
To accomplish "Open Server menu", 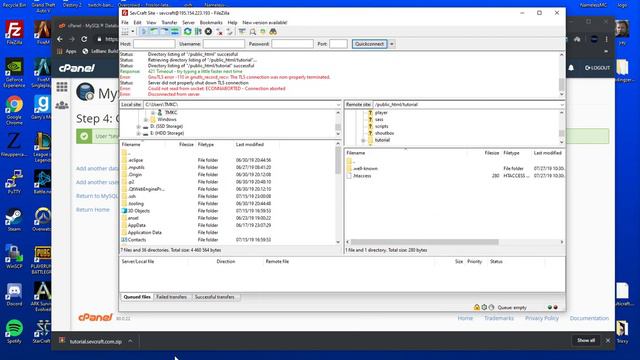I will click(x=188, y=22).
